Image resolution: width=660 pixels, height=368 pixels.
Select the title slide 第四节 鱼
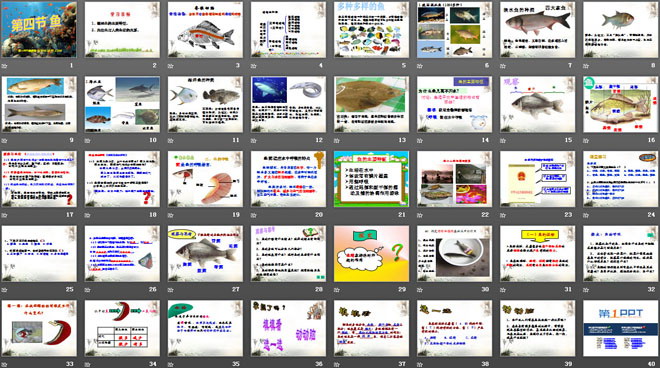coord(39,29)
